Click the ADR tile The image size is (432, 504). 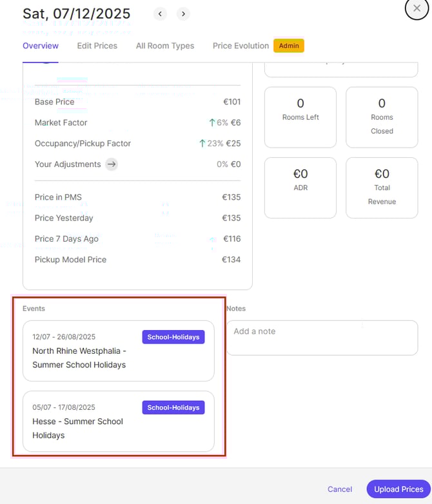[x=300, y=188]
